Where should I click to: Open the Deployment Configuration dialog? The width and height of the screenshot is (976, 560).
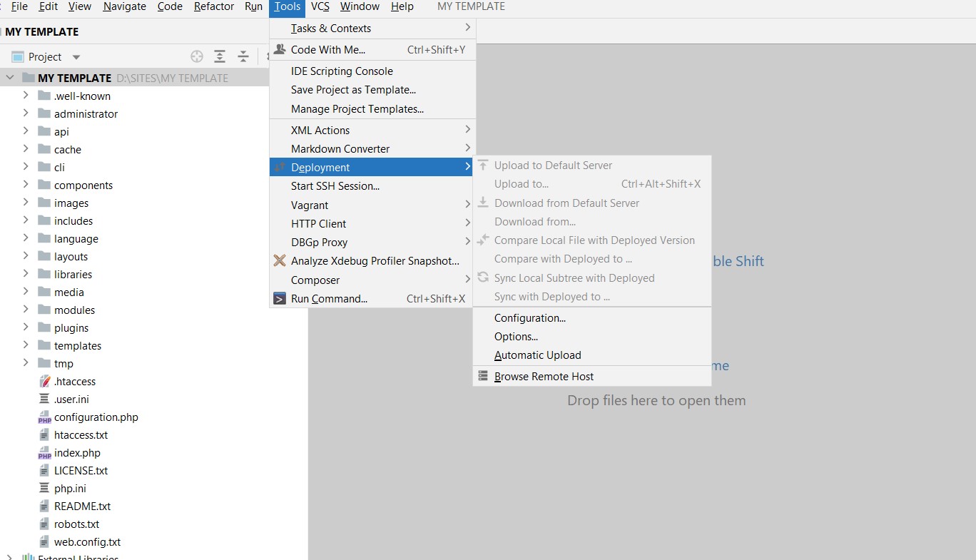[x=529, y=317]
